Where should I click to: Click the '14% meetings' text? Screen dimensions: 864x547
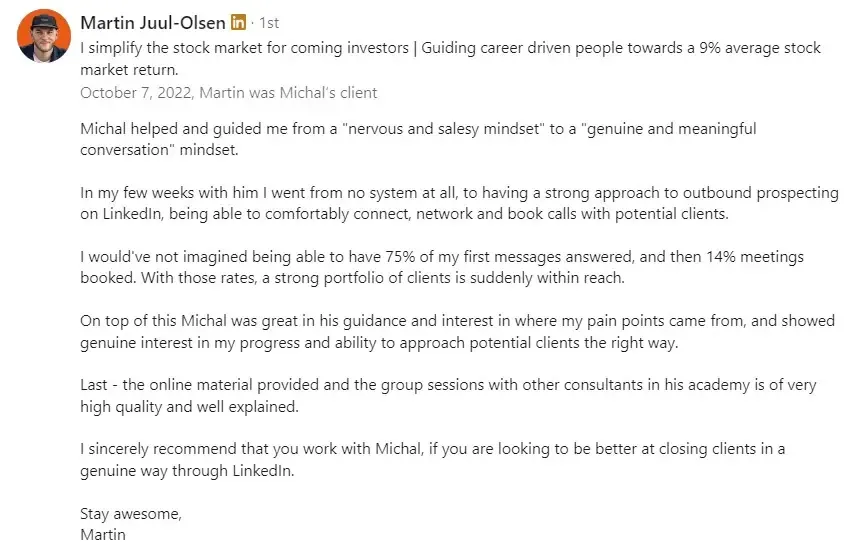coord(755,257)
